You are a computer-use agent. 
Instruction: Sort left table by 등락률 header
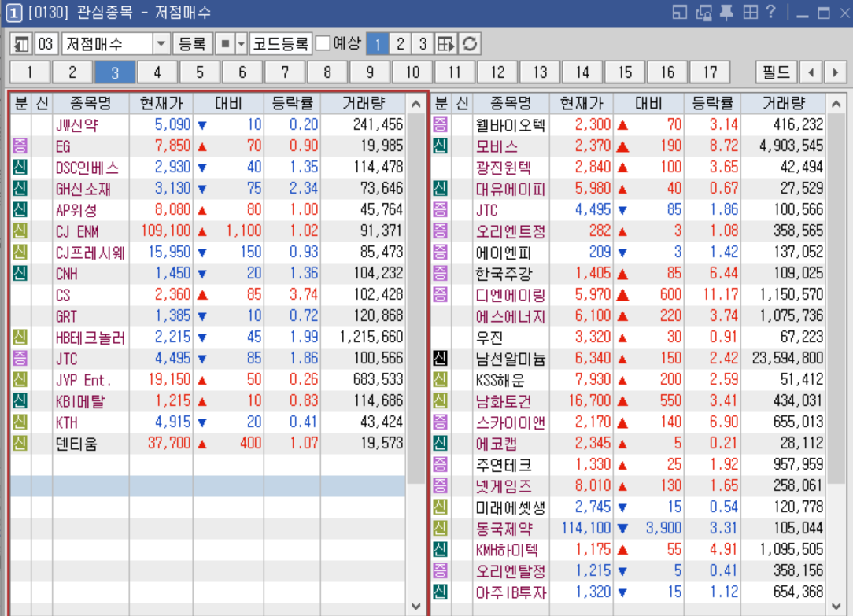coord(292,103)
